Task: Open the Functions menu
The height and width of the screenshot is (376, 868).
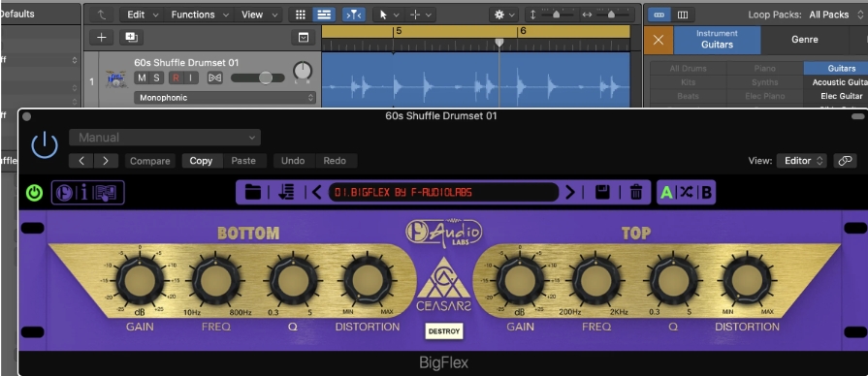Action: 199,15
